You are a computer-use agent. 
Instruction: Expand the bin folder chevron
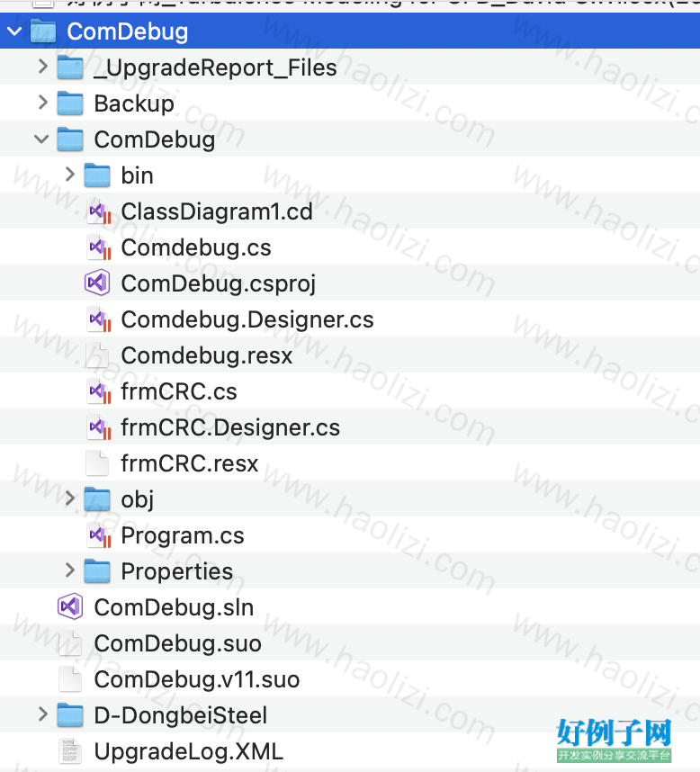pyautogui.click(x=70, y=175)
